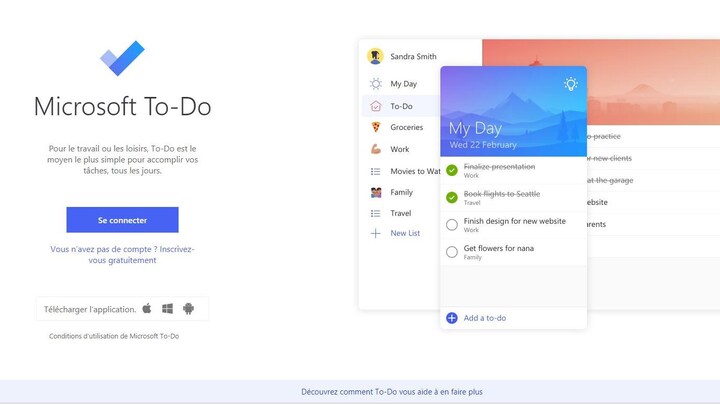Click the New List label
Image resolution: width=720 pixels, height=405 pixels.
405,233
